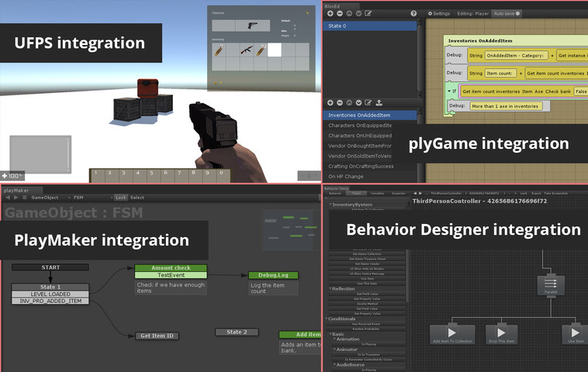
Task: Select Vendor OnBoughtItemFrom event
Action: tap(360, 146)
